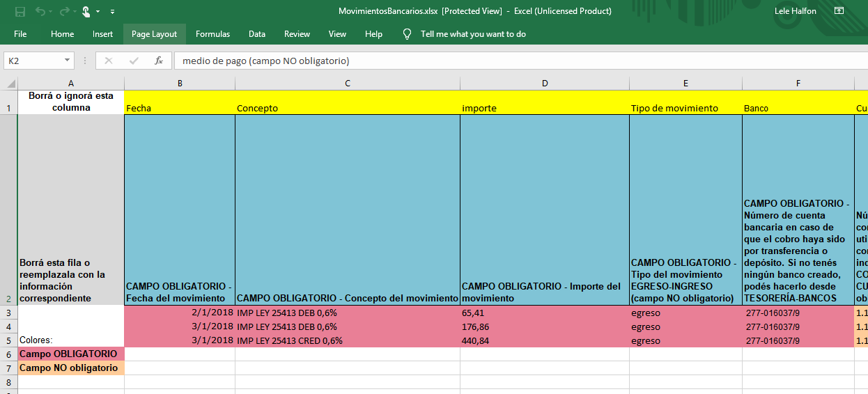This screenshot has width=868, height=394.
Task: Select row 2 header
Action: point(8,210)
